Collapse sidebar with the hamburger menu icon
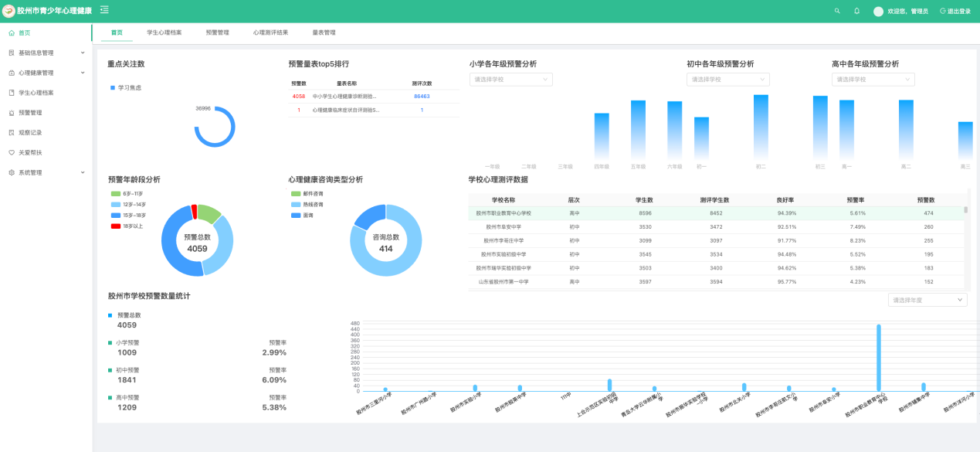This screenshot has width=980, height=452. pos(104,10)
